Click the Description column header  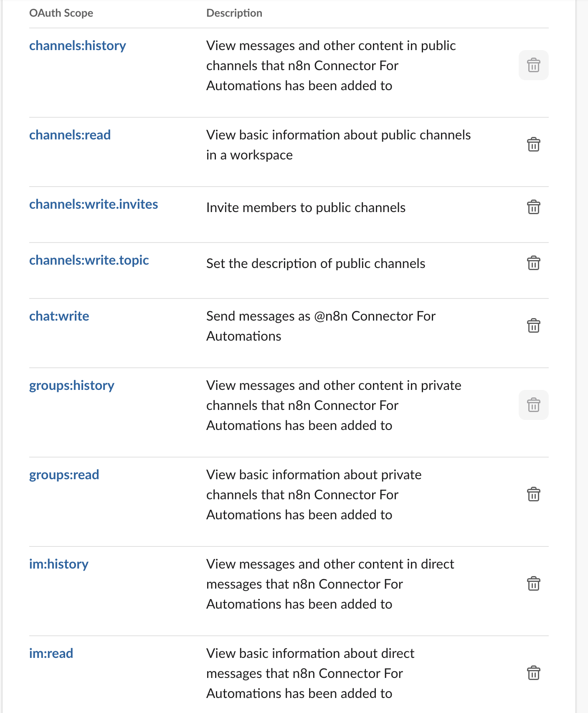pyautogui.click(x=234, y=13)
